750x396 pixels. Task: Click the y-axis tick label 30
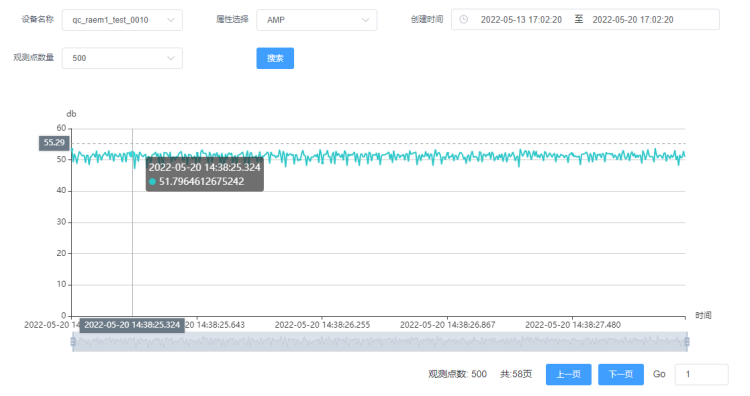pos(61,222)
